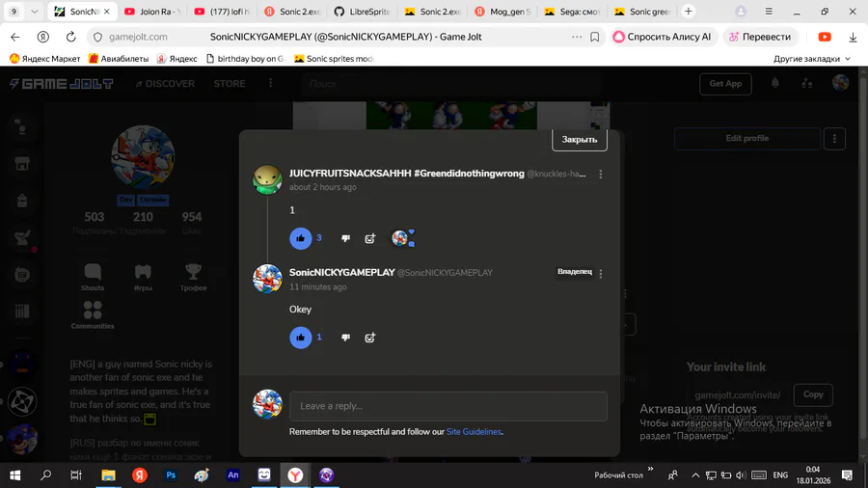View who reacted with sticker on comment
This screenshot has height=488, width=868.
403,238
